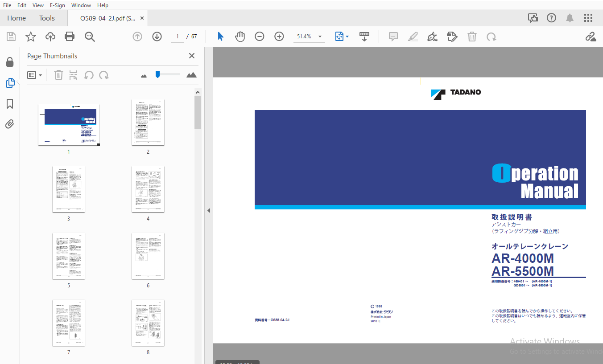The width and height of the screenshot is (603, 364).
Task: Select the Highlight text pen tool
Action: coord(413,37)
